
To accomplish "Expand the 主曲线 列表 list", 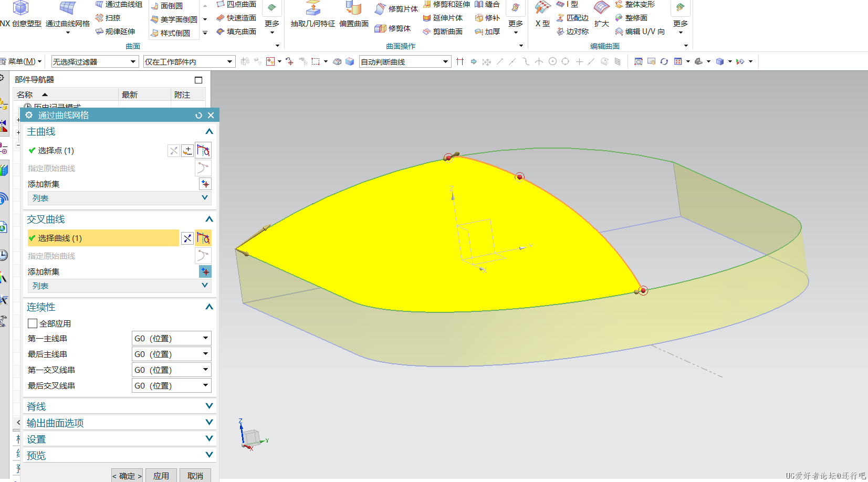I will coord(119,198).
